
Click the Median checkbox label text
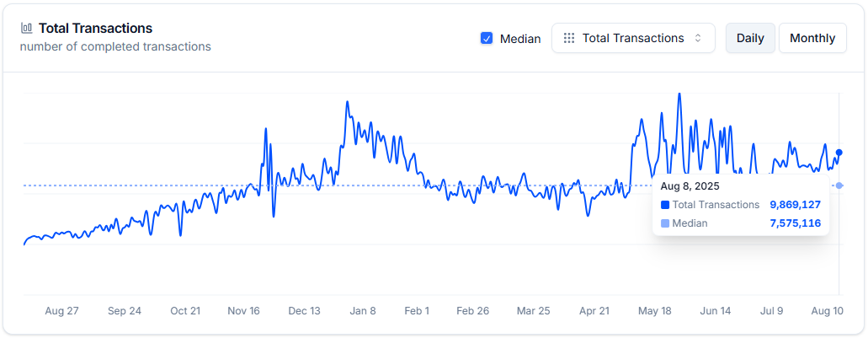click(x=520, y=39)
